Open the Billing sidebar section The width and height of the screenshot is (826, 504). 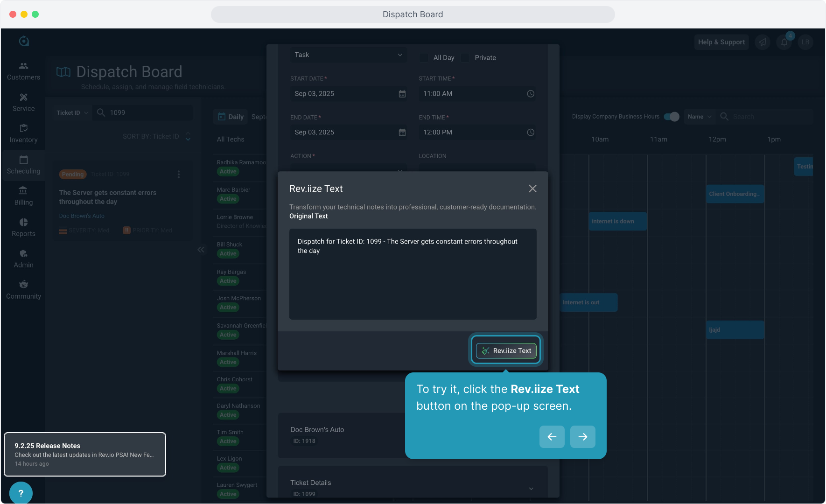(x=23, y=196)
